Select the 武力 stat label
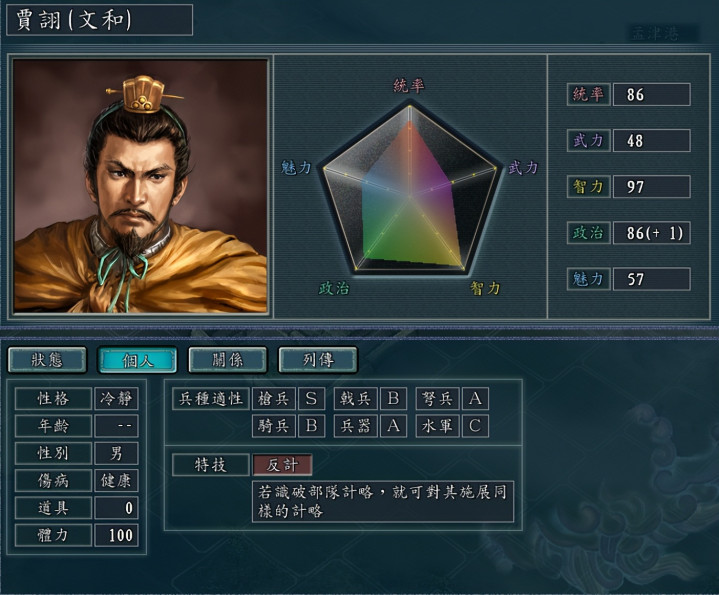The image size is (719, 595). [588, 140]
